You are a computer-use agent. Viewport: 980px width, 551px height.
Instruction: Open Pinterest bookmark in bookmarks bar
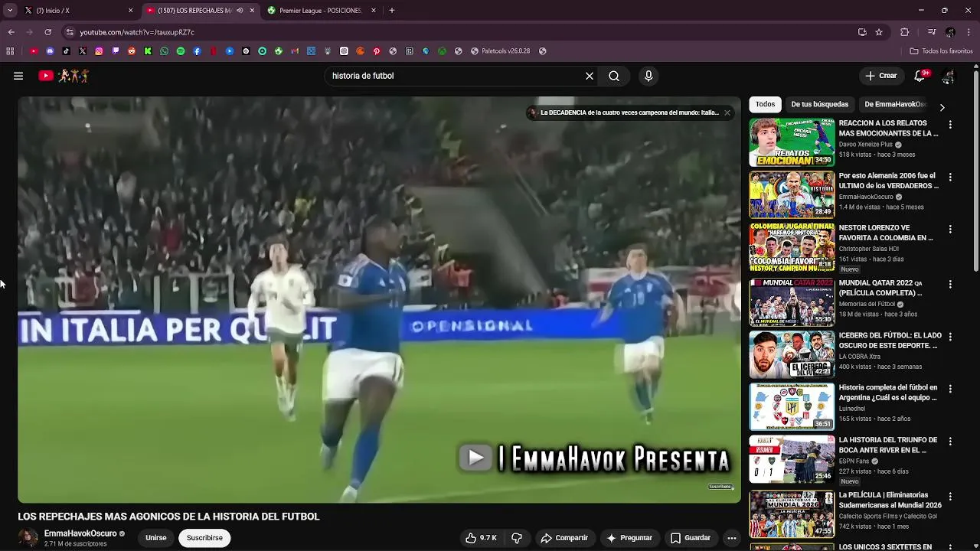377,51
